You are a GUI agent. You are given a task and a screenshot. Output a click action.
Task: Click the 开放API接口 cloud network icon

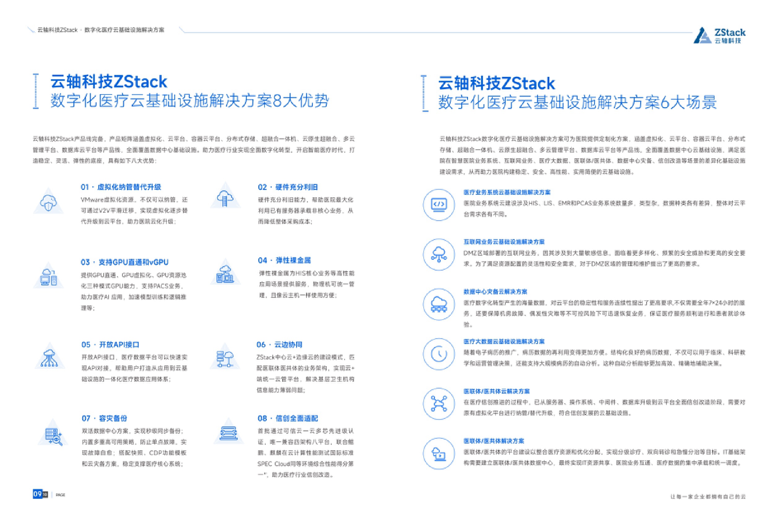49,358
